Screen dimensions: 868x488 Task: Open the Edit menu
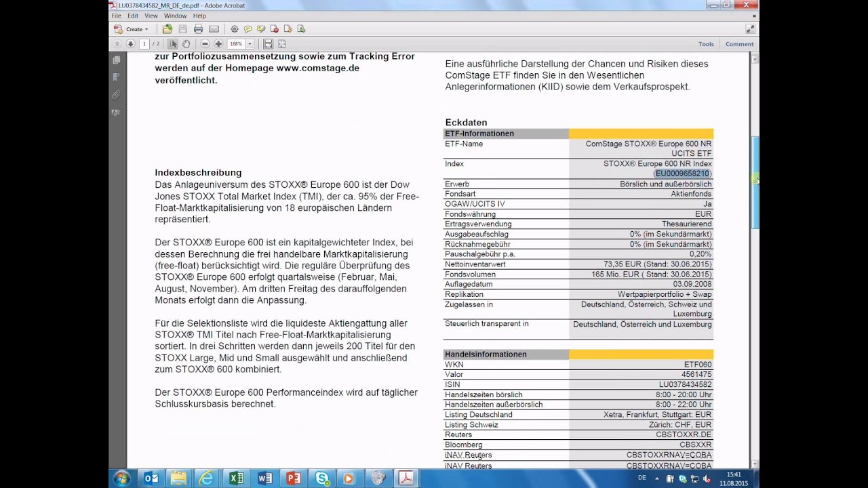pyautogui.click(x=133, y=16)
